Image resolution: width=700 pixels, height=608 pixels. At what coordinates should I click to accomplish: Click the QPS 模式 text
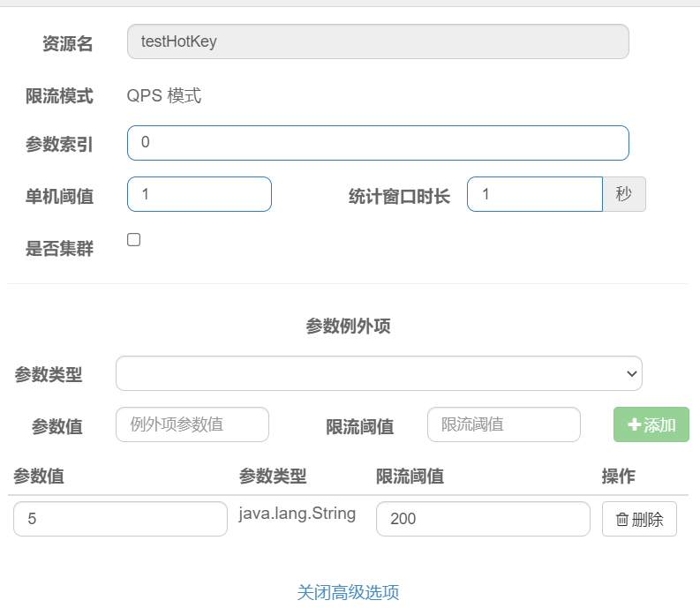tap(164, 96)
